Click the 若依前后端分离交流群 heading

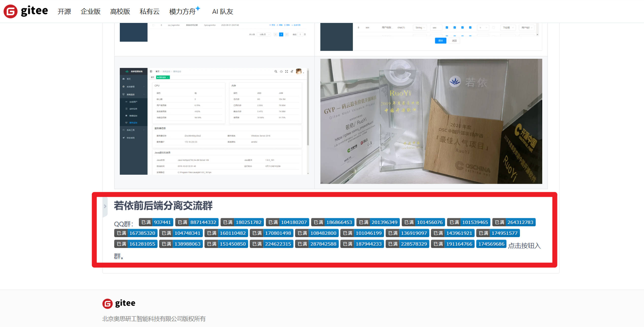tap(163, 206)
